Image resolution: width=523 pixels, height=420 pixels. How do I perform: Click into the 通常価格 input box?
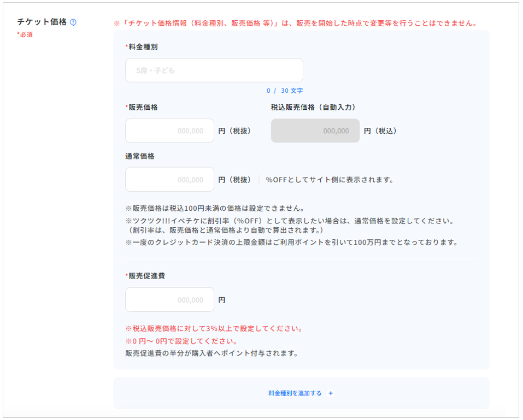(169, 180)
